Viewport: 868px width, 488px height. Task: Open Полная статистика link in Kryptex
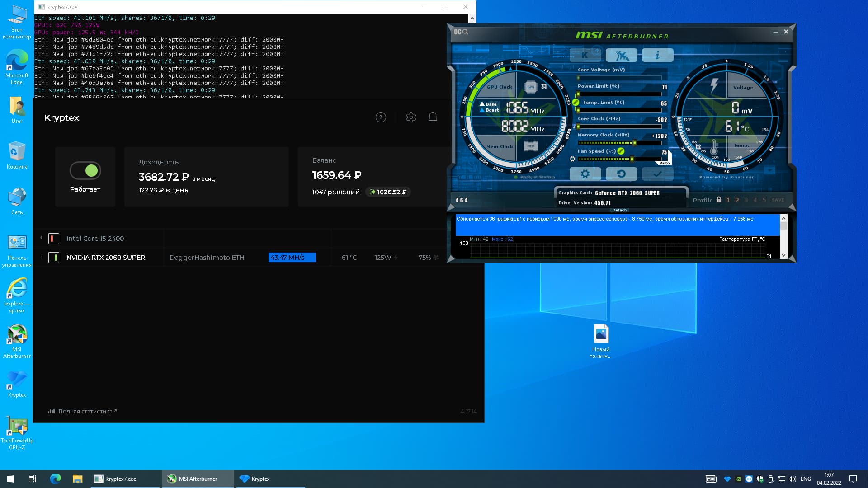tap(82, 411)
